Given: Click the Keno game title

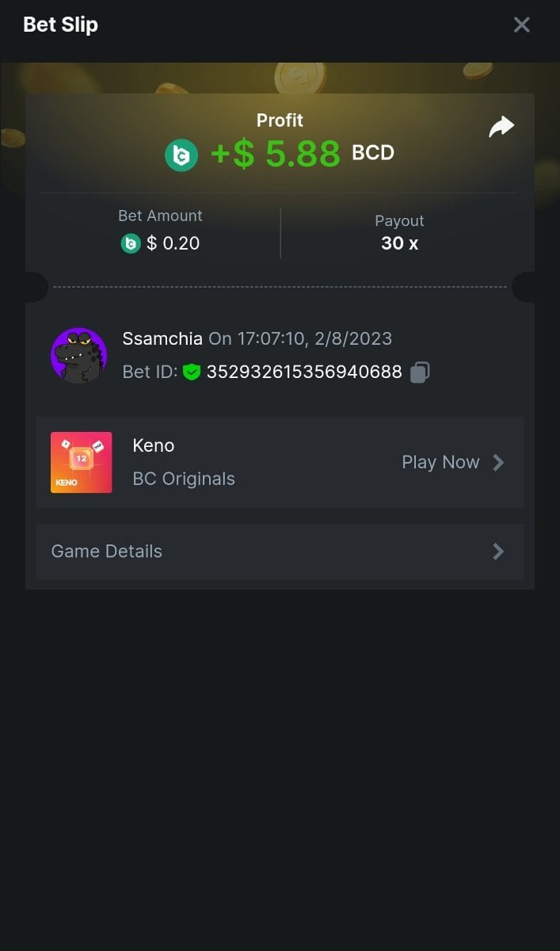Looking at the screenshot, I should pyautogui.click(x=154, y=445).
